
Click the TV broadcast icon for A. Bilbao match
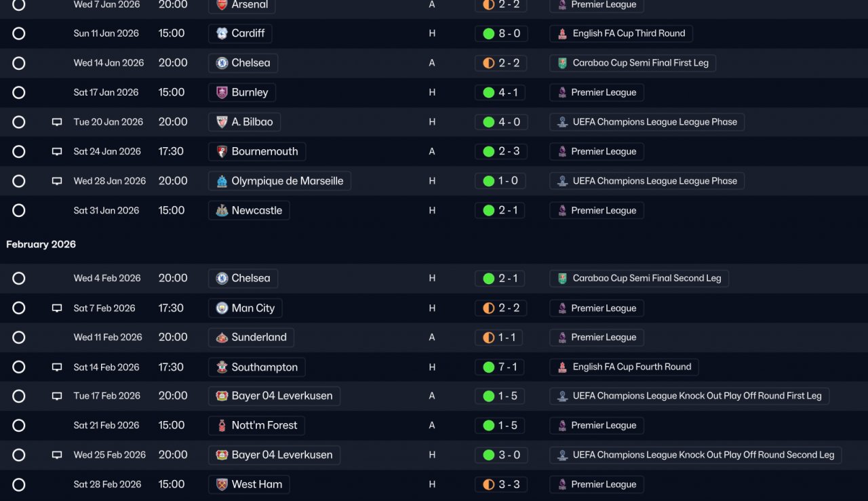click(57, 122)
